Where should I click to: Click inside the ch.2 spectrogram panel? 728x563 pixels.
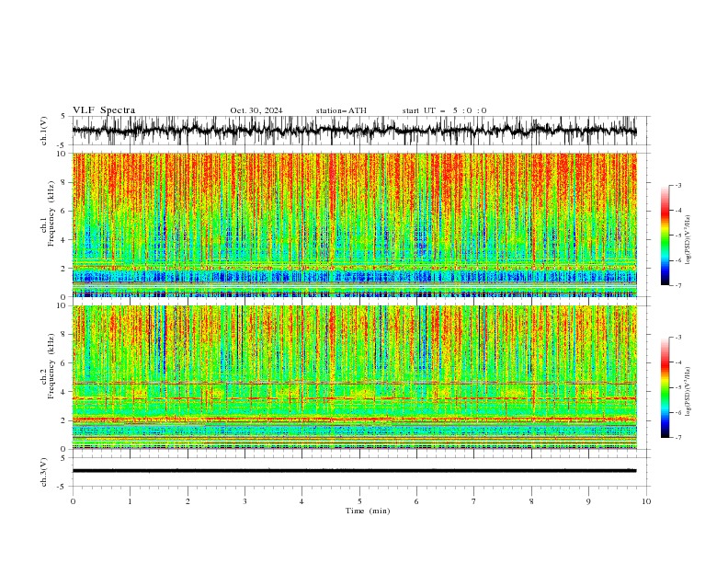354,377
